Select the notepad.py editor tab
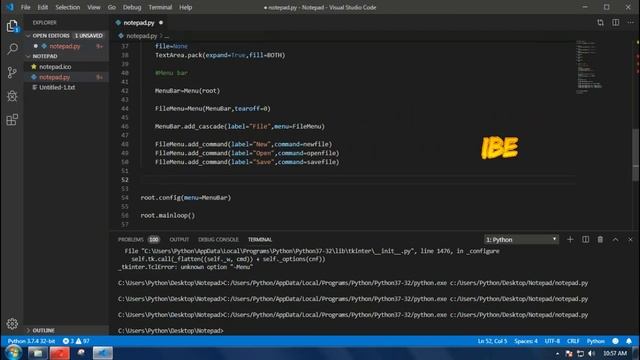 [x=139, y=23]
